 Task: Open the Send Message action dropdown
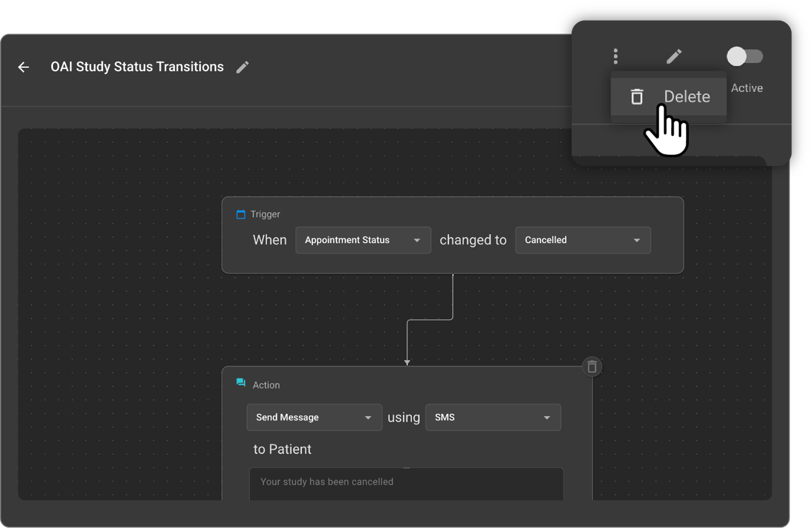click(x=314, y=417)
